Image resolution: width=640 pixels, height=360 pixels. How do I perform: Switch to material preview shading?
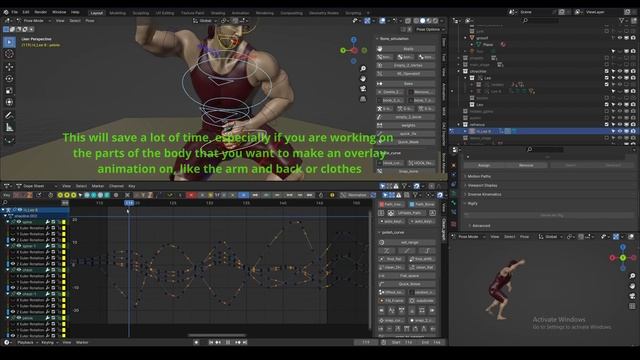[x=429, y=20]
